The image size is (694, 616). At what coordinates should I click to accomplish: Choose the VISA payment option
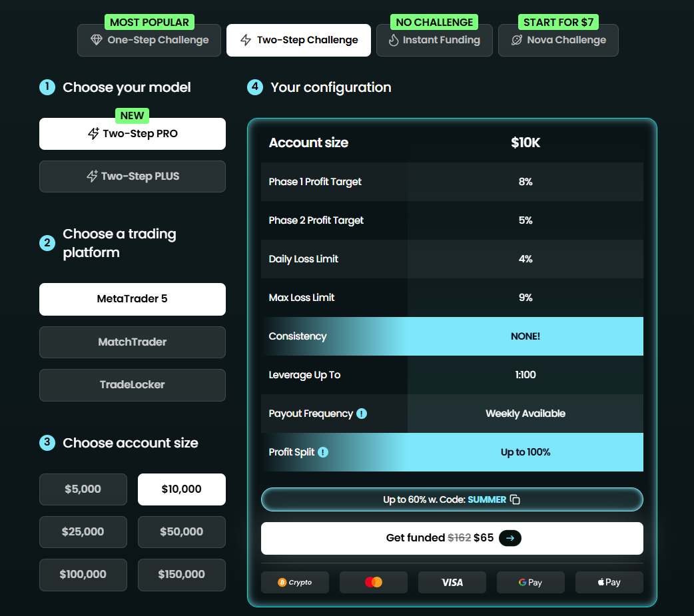[x=452, y=582]
